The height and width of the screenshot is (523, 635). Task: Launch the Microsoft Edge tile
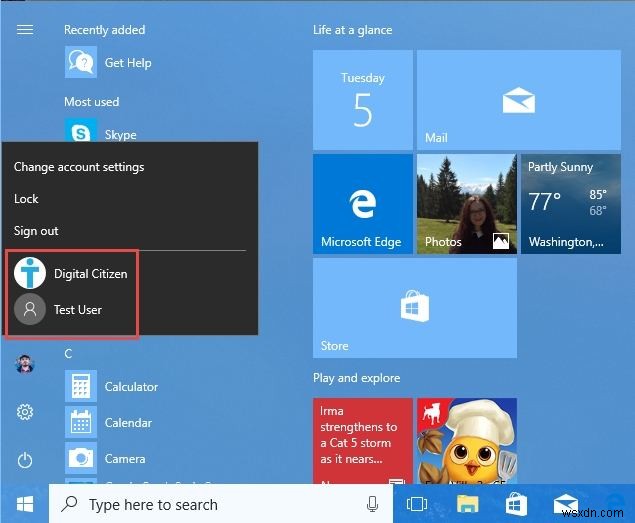coord(362,204)
